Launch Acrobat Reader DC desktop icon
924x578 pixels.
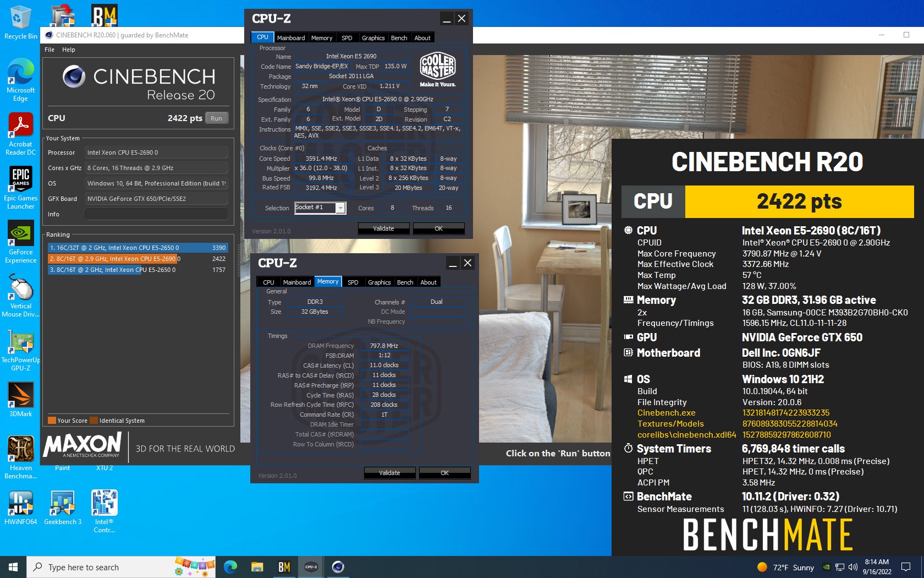coord(20,134)
